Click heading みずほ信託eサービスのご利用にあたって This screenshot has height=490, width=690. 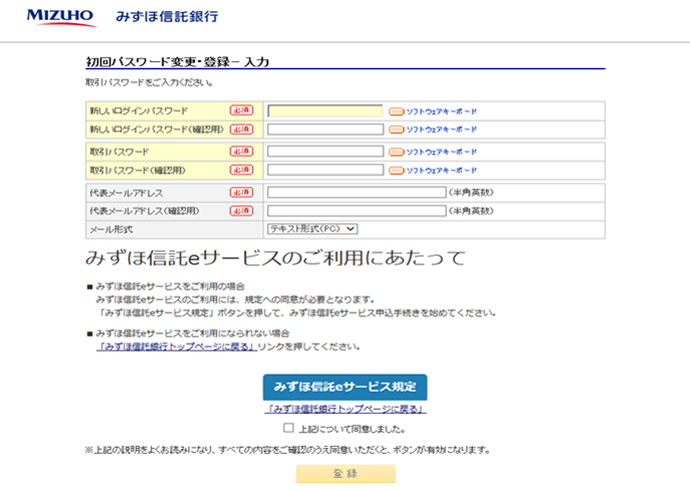coord(275,258)
